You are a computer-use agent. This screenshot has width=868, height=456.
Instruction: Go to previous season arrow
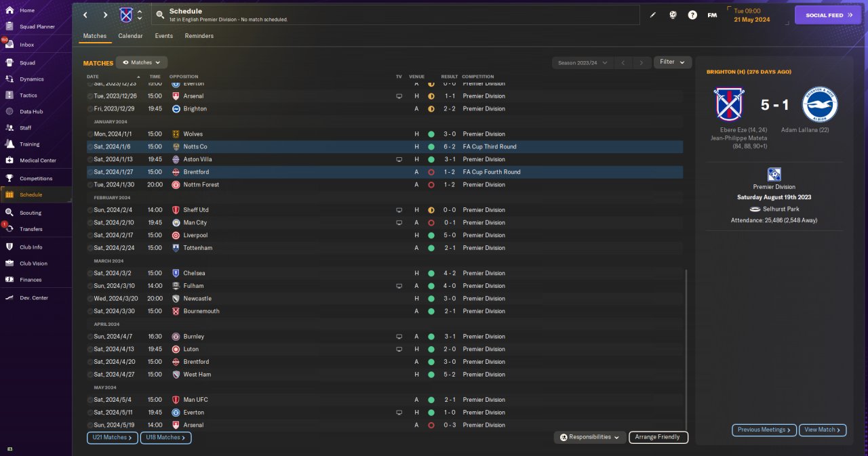tap(623, 62)
